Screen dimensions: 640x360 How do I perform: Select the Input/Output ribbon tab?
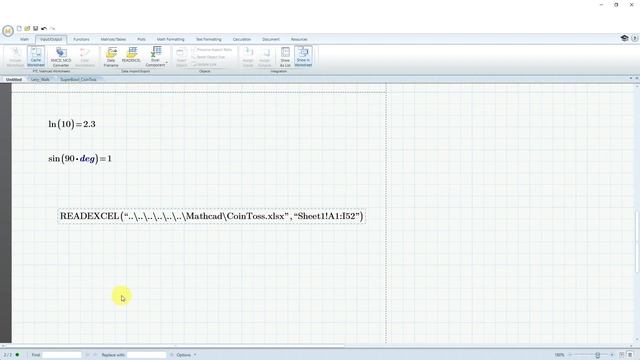[x=51, y=40]
